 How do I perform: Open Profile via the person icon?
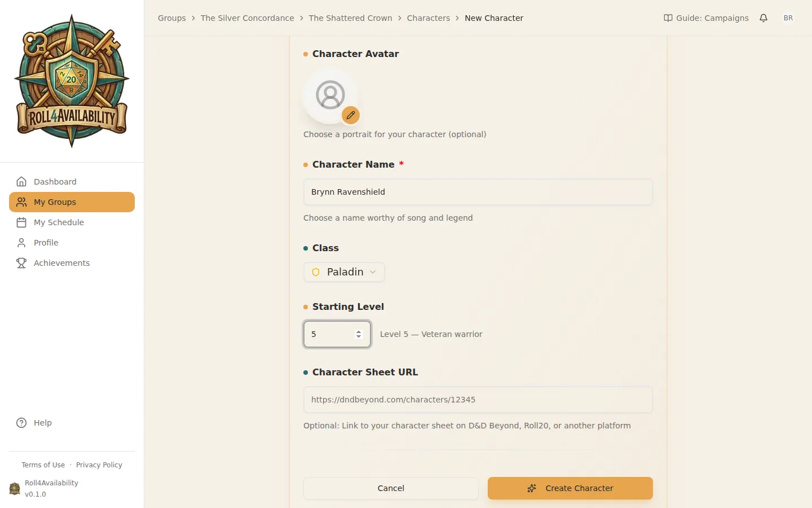pyautogui.click(x=21, y=243)
